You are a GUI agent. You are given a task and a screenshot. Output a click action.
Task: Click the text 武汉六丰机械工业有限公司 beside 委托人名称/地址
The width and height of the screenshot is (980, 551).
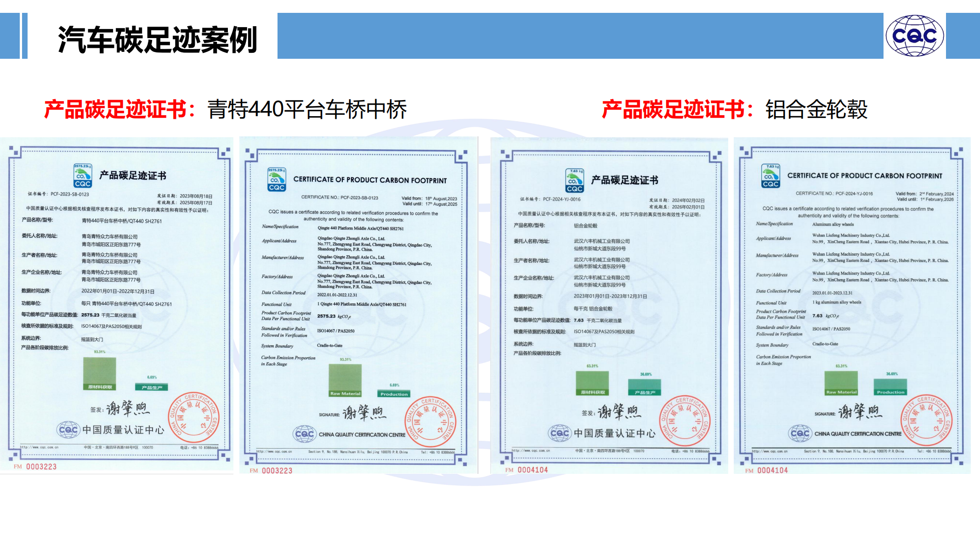point(602,241)
